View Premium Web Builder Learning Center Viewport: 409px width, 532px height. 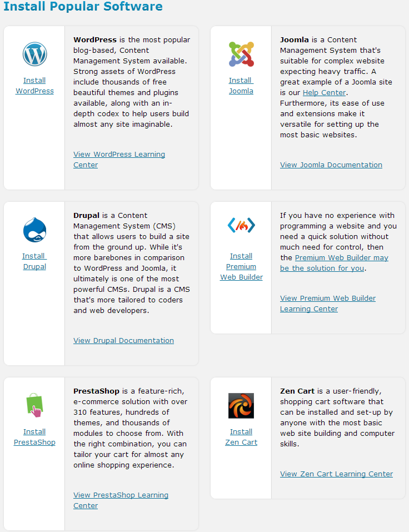(x=327, y=299)
